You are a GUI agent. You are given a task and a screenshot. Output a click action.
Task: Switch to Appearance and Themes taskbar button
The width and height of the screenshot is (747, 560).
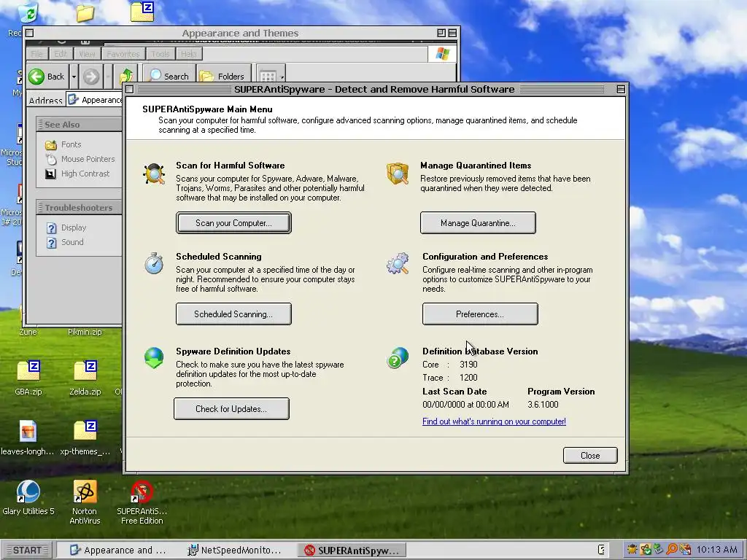tap(117, 550)
